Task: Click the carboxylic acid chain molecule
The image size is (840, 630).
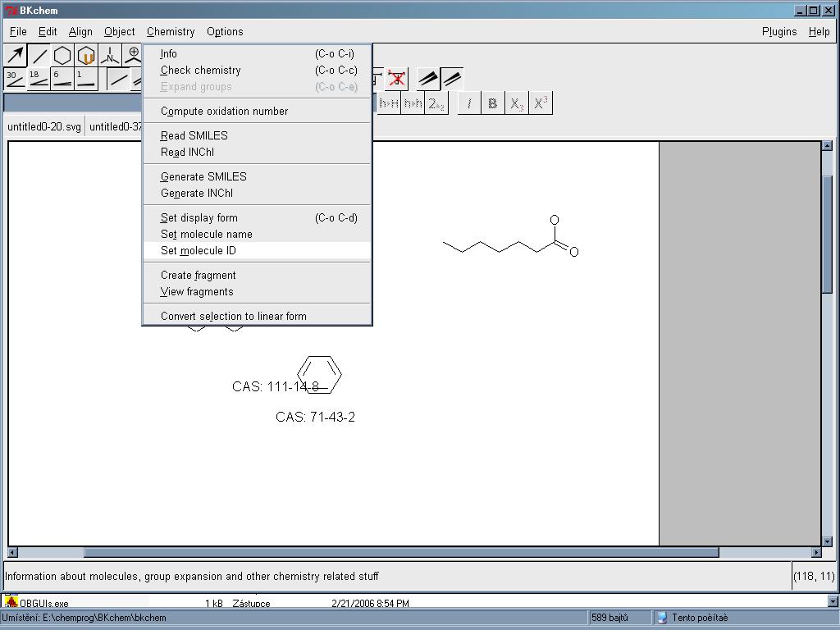Action: (510, 236)
